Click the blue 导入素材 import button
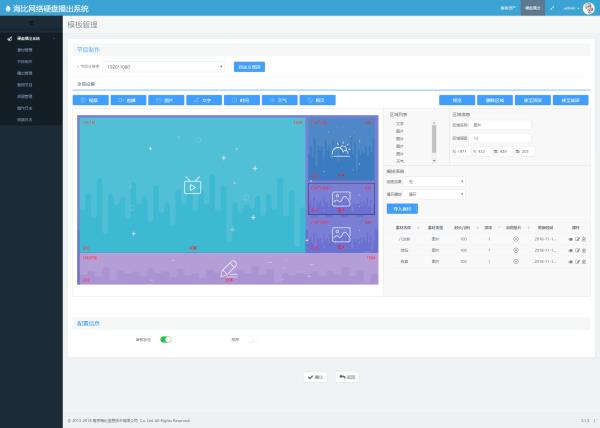600x428 pixels. (403, 208)
